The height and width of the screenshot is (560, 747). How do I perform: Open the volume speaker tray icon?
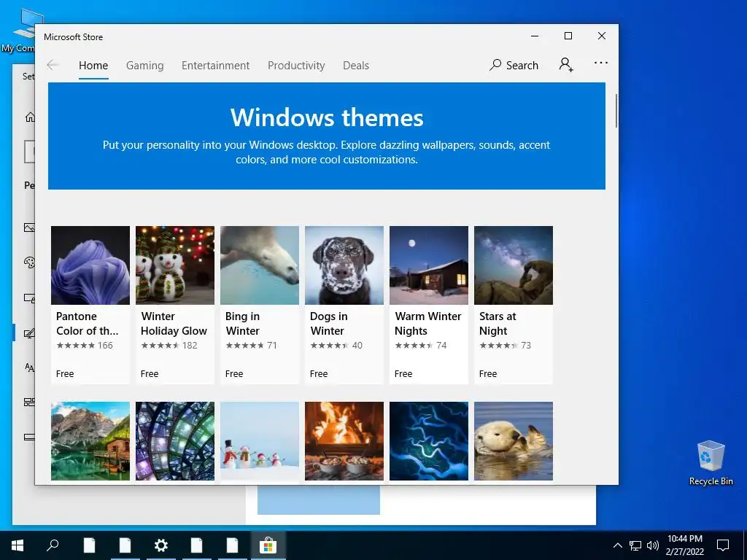point(653,545)
